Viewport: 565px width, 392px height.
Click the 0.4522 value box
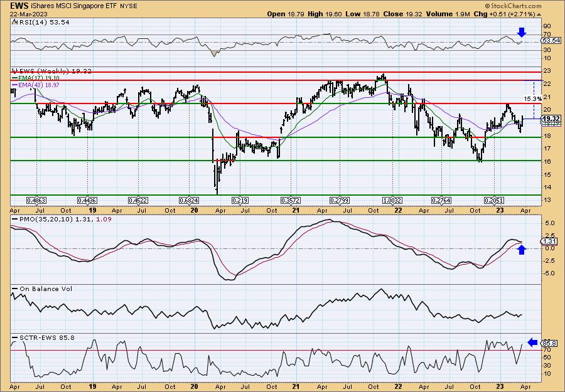[x=138, y=200]
